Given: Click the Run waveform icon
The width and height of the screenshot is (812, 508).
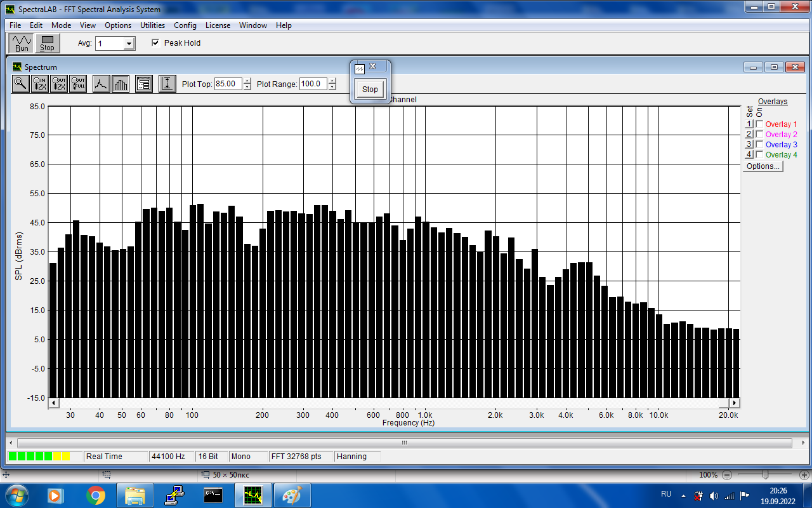Looking at the screenshot, I should (x=22, y=43).
